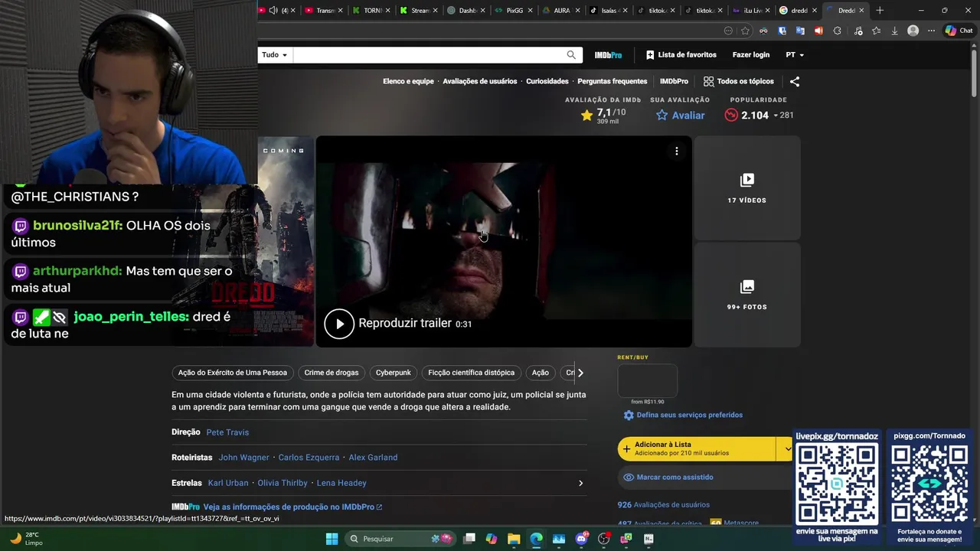Open the Edge Copilot Chat button
980x551 pixels.
pos(959,31)
